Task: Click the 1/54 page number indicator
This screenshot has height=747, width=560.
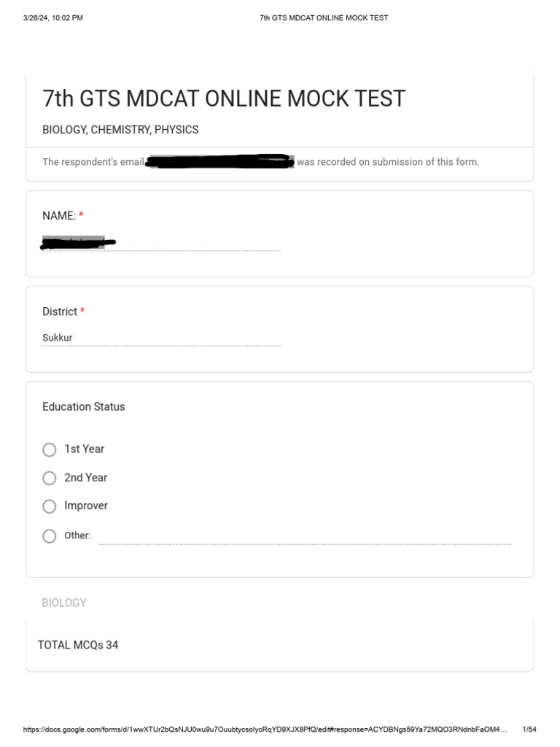Action: [x=529, y=729]
